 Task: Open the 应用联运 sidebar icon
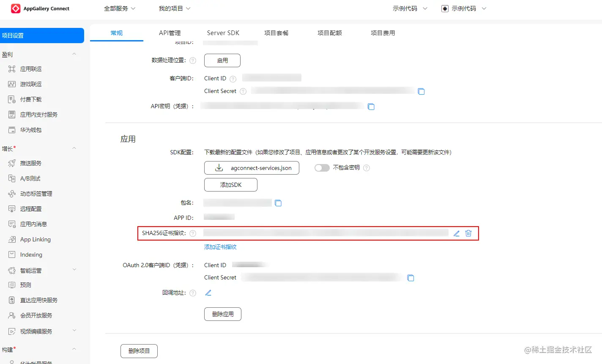click(x=12, y=69)
